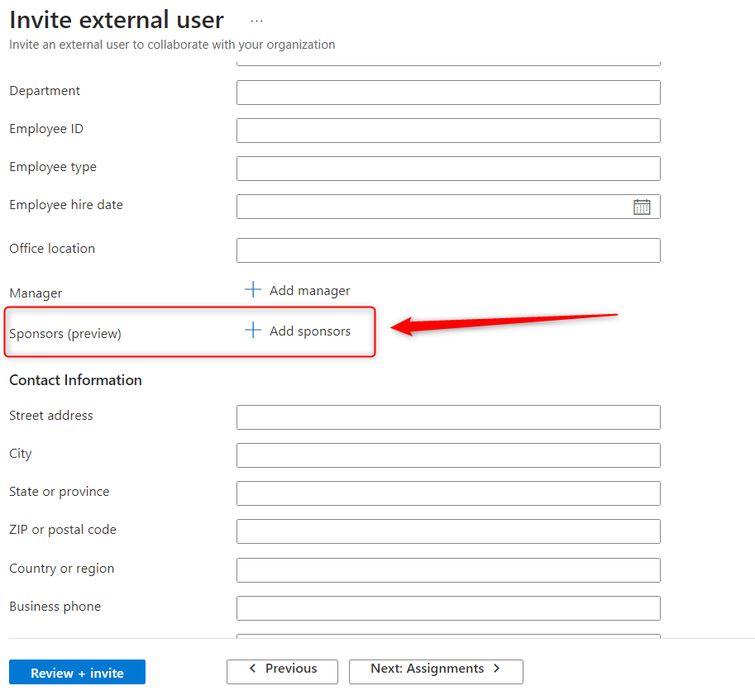755x700 pixels.
Task: Open the calendar date picker icon
Action: [x=642, y=207]
